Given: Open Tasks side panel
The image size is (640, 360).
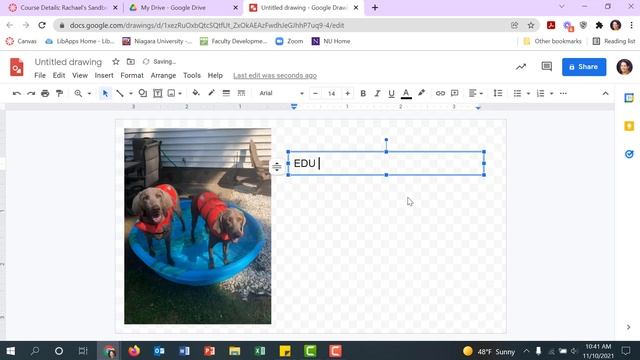Looking at the screenshot, I should point(629,154).
